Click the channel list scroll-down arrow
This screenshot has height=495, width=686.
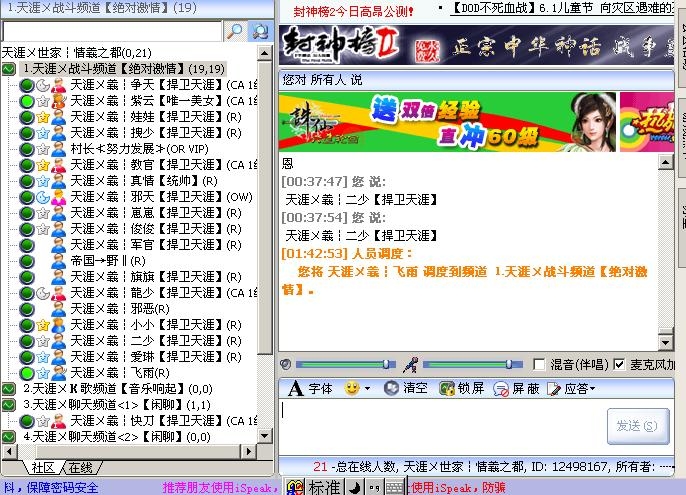point(265,436)
